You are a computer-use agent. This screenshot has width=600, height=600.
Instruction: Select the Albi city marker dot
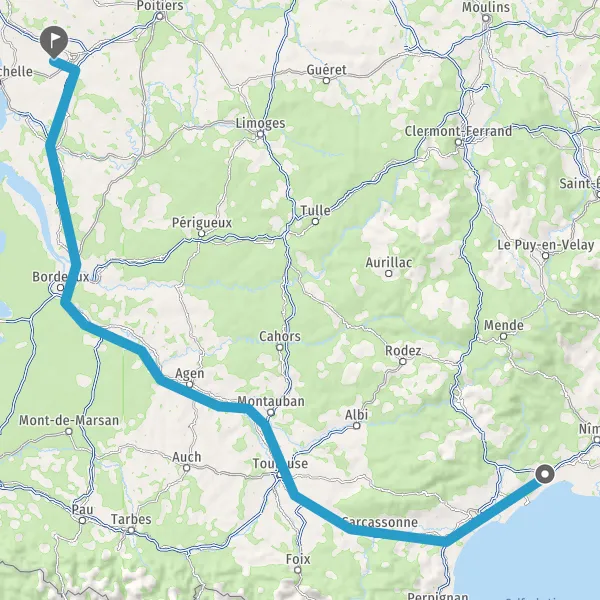(357, 426)
